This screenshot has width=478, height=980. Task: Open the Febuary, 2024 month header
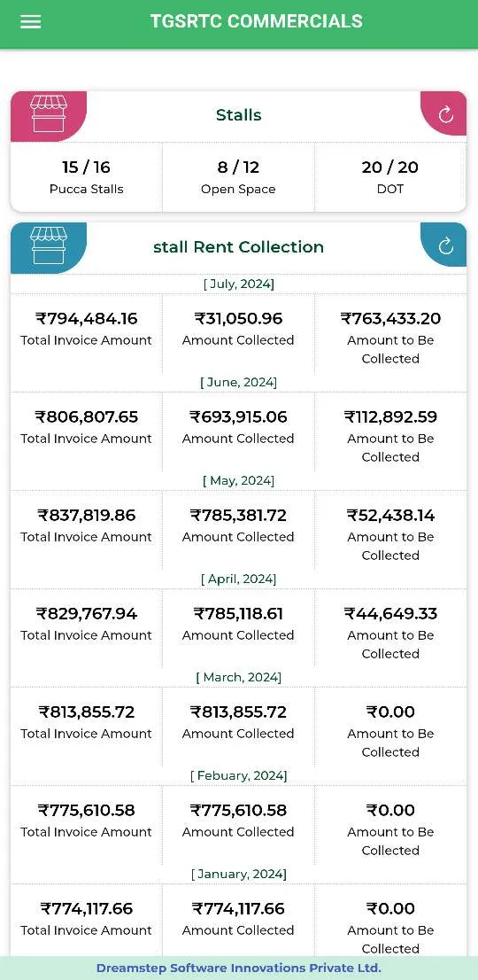[238, 775]
